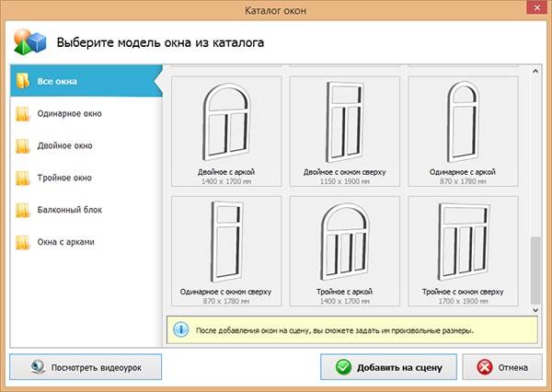Open the 'Одинарное окно' category

70,114
